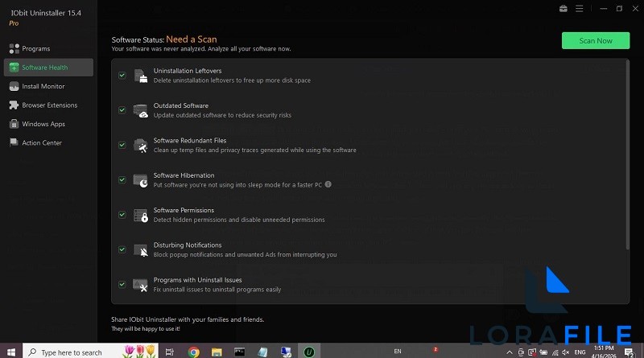The width and height of the screenshot is (644, 358).
Task: Click the Uninstallation Leftovers broom icon
Action: [x=140, y=76]
